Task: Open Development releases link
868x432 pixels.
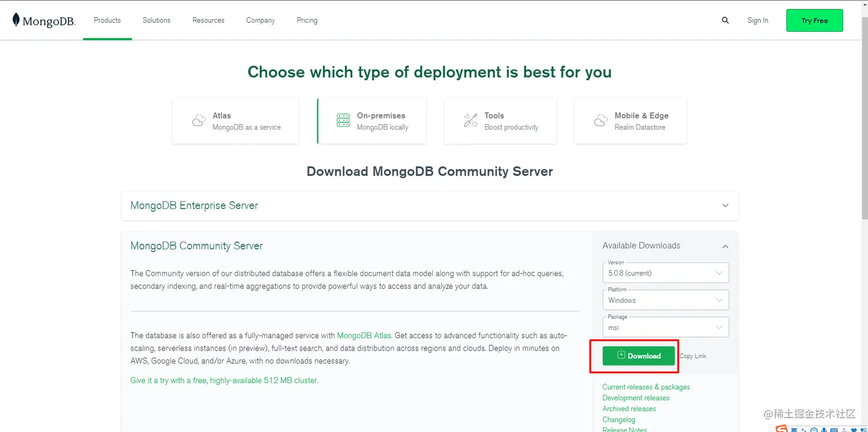Action: click(x=635, y=398)
